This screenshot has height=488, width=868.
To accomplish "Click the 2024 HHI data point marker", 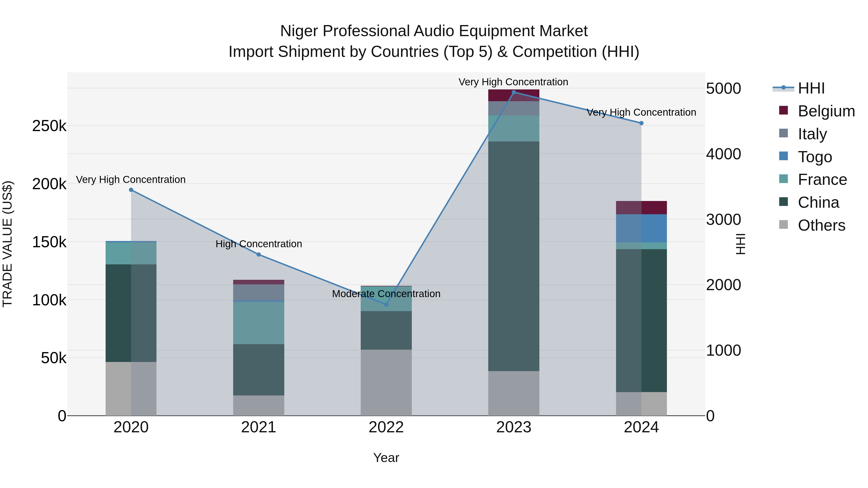I will point(641,123).
